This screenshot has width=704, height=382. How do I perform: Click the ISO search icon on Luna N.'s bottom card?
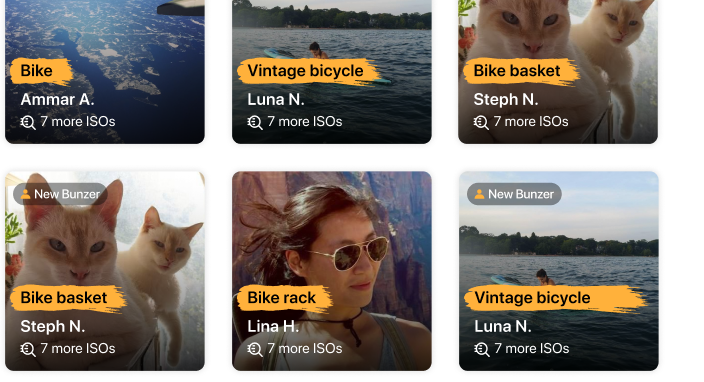482,349
